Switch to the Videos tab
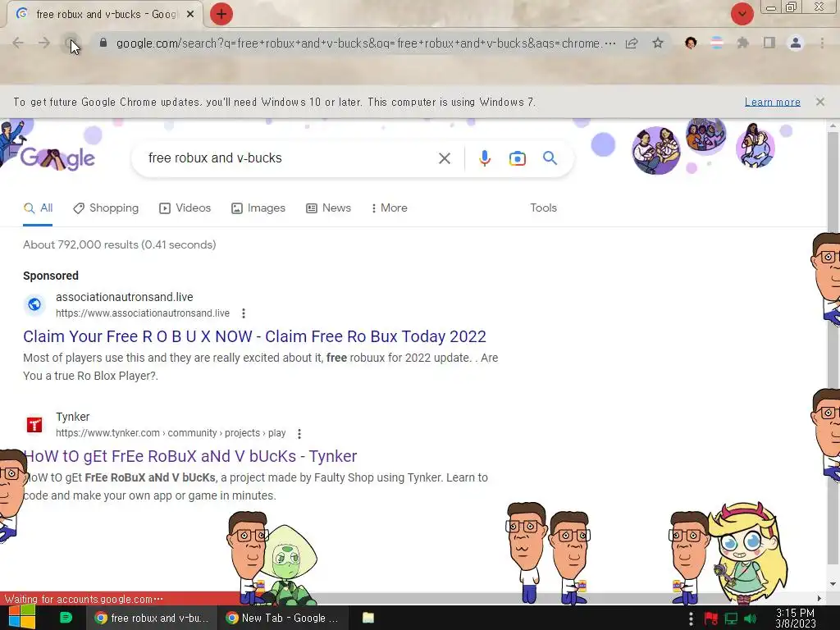 tap(185, 208)
